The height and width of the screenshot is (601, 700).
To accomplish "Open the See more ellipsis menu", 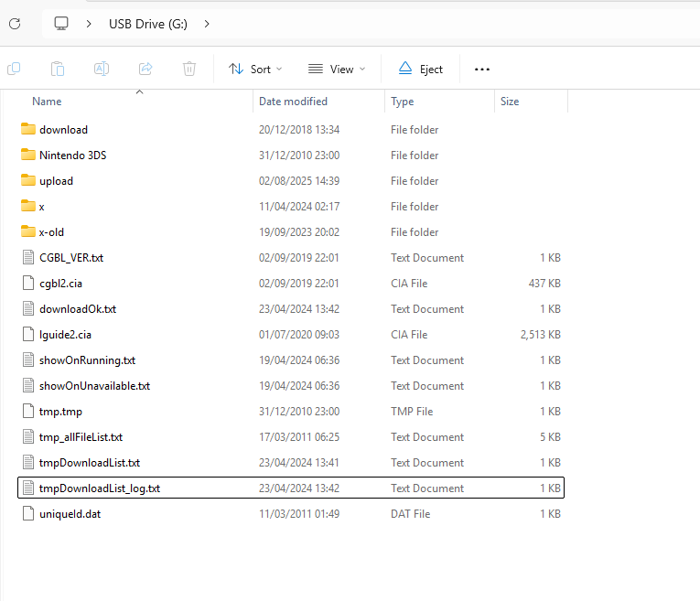I will coord(482,69).
